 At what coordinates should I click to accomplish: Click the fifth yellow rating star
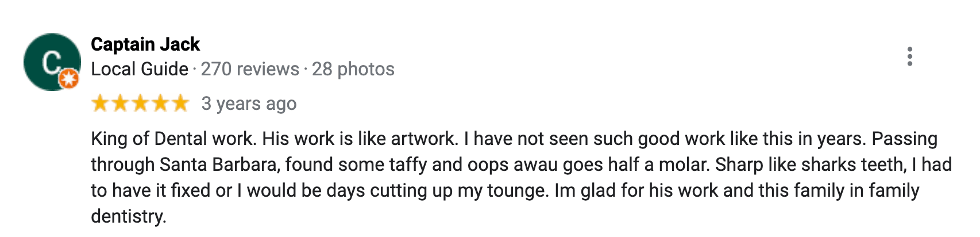[180, 104]
